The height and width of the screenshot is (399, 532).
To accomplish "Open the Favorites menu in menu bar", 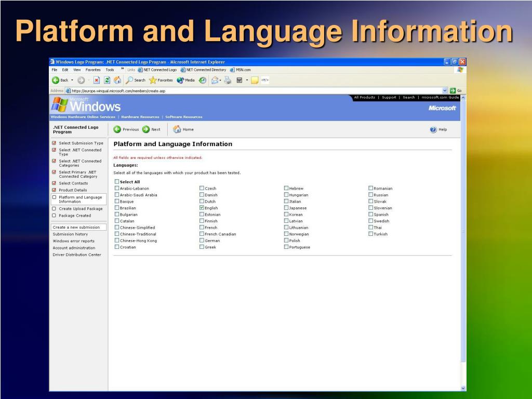I will [x=93, y=70].
